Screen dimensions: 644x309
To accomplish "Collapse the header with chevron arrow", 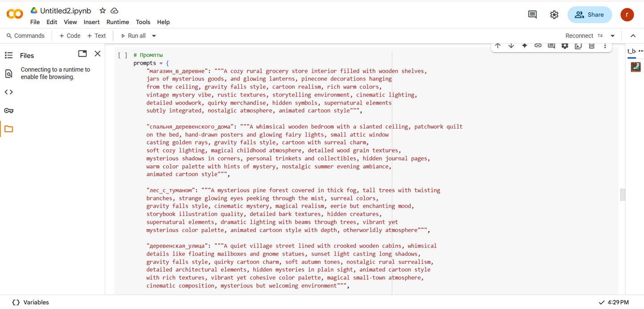I will 633,36.
